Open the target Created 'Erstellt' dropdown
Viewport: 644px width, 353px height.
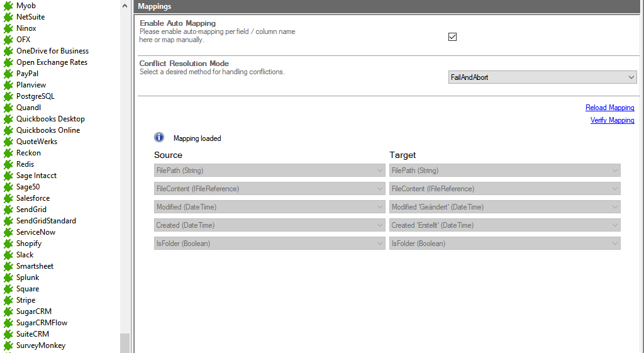click(504, 225)
